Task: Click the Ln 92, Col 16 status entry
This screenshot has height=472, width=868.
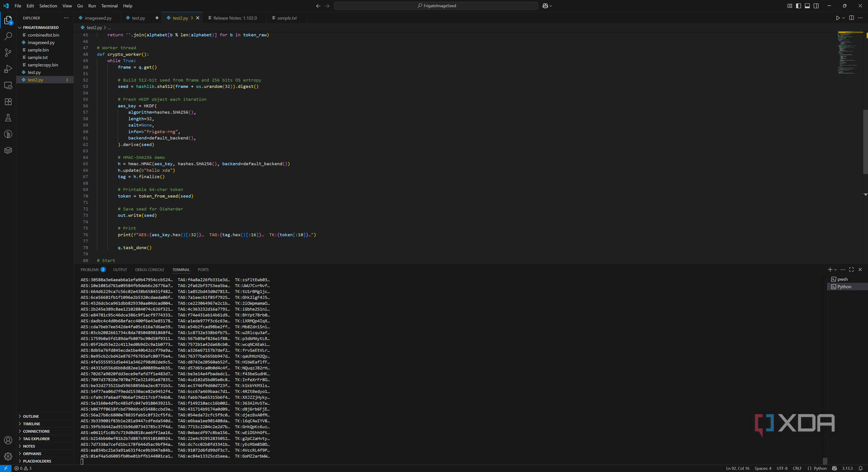Action: [738, 468]
